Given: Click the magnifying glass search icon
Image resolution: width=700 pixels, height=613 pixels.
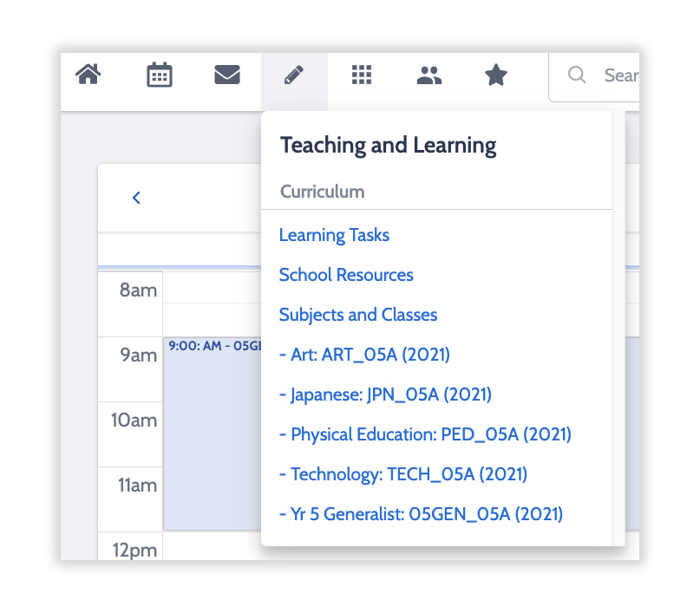Looking at the screenshot, I should pos(577,75).
